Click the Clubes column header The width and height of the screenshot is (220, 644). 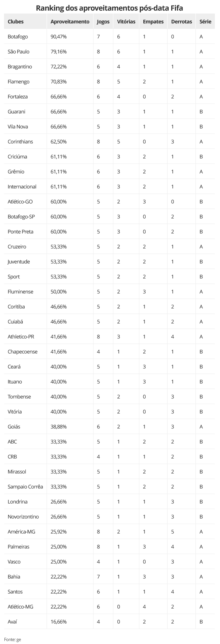coord(16,22)
